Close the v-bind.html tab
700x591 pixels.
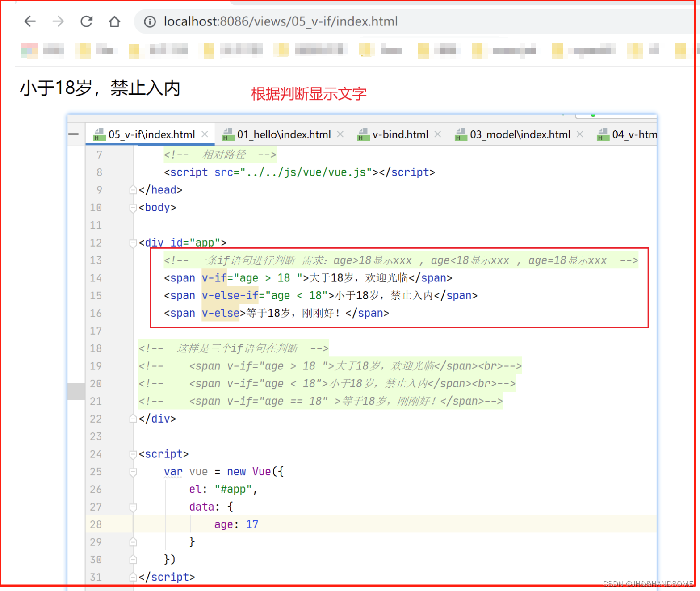pos(438,134)
